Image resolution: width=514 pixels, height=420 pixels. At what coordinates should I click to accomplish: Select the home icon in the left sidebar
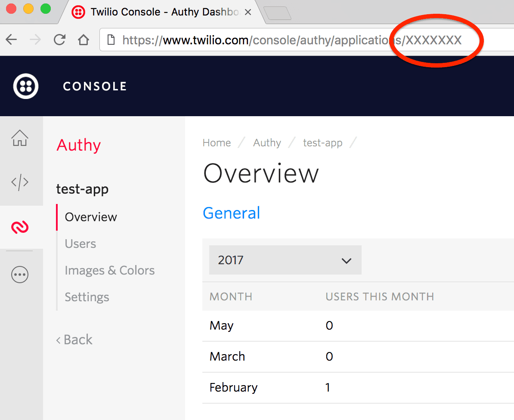click(x=20, y=138)
